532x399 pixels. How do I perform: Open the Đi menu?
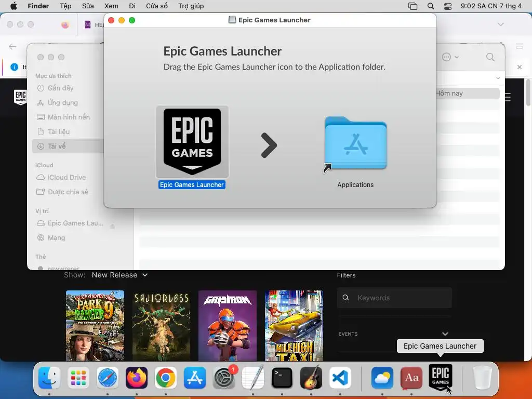(132, 6)
